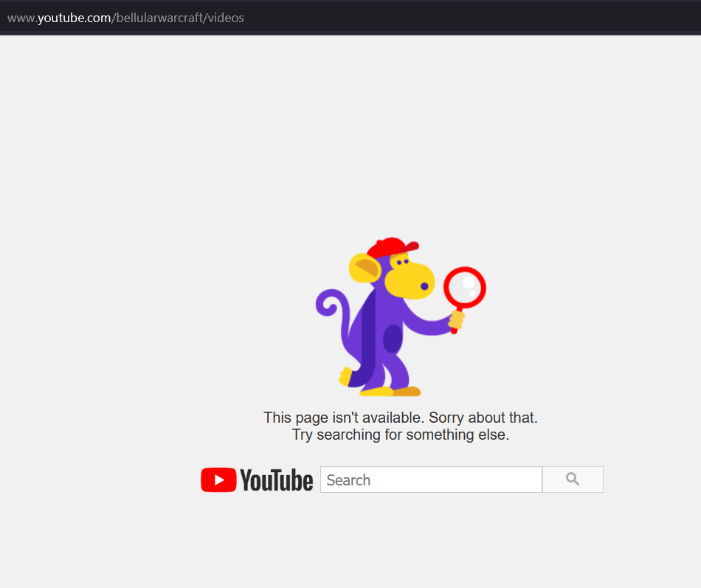Viewport: 701px width, 588px height.
Task: Click the "This page isn't available. Sorry about that." text
Action: click(401, 418)
